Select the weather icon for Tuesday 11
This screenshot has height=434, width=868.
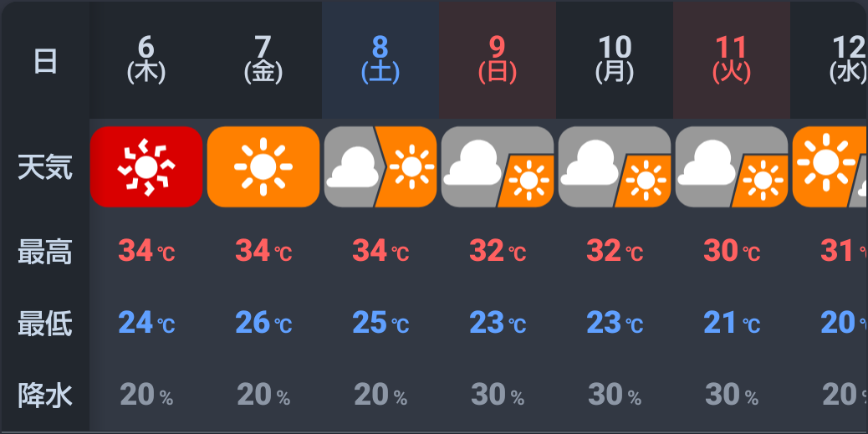732,166
